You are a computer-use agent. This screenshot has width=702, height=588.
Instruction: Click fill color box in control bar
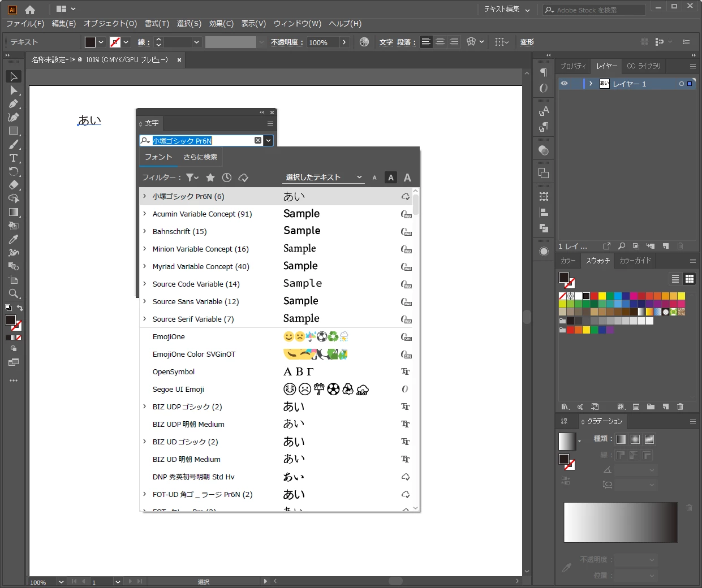(x=90, y=42)
